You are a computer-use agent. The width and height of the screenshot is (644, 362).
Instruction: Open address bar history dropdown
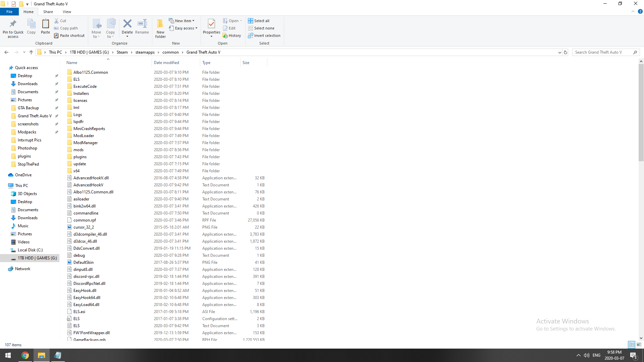click(x=559, y=52)
